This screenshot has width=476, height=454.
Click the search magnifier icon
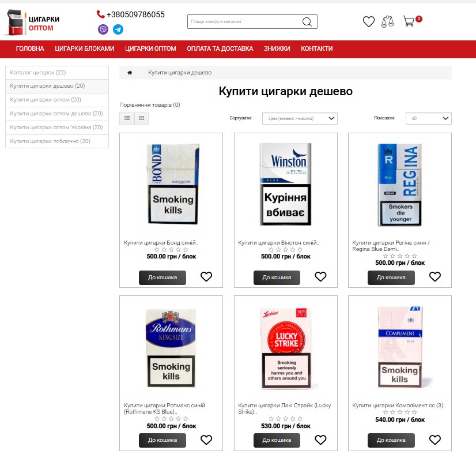[307, 22]
